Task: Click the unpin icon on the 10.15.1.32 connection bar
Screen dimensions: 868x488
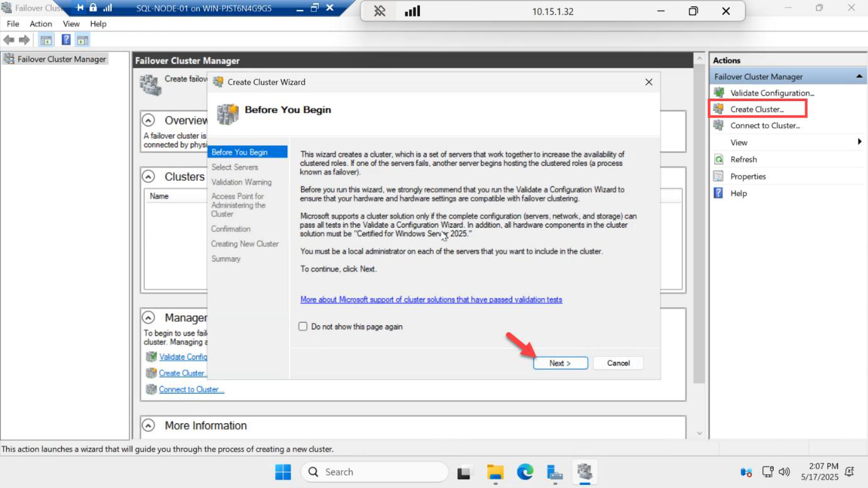Action: pos(380,11)
